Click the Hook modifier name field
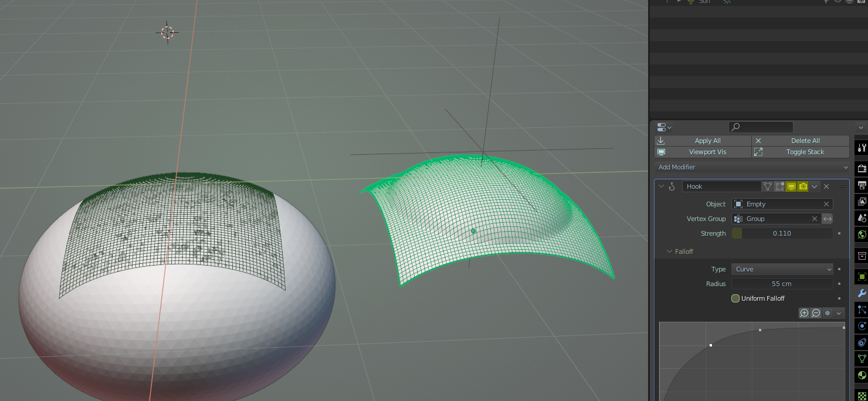 [x=721, y=186]
